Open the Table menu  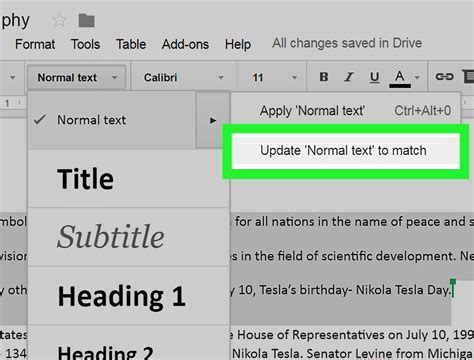point(131,44)
